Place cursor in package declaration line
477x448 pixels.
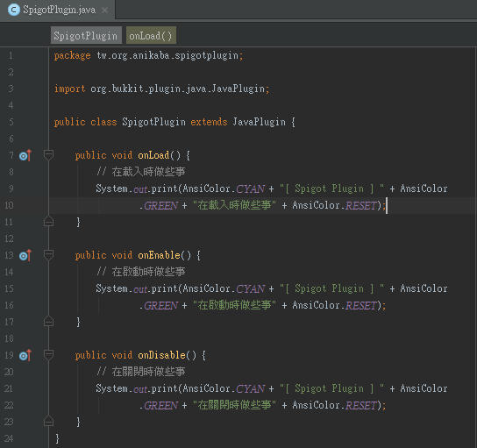click(148, 55)
